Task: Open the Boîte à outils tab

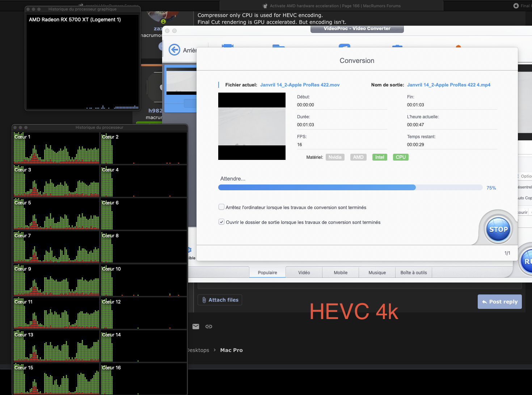Action: (414, 272)
